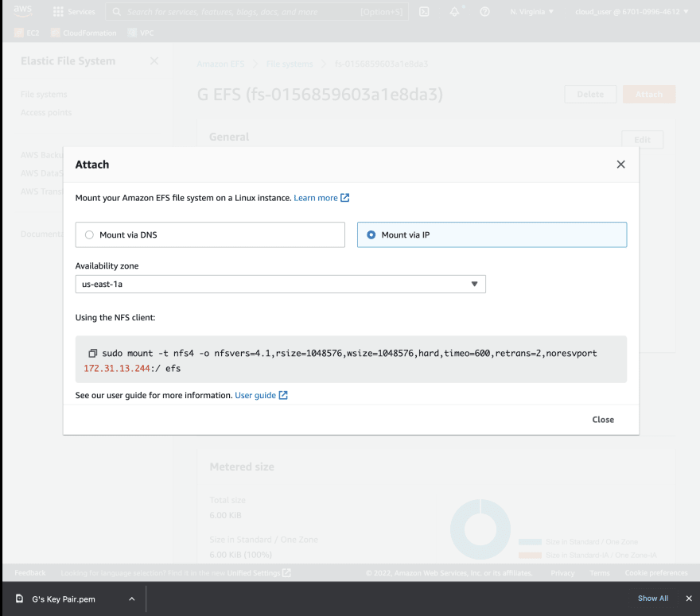Open the User guide link
The height and width of the screenshot is (616, 700).
point(255,395)
